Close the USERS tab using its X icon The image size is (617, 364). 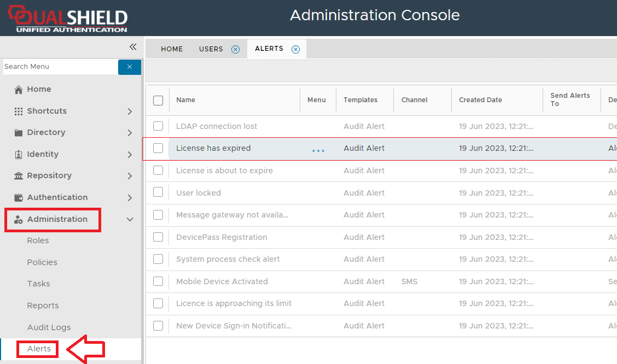pyautogui.click(x=235, y=49)
